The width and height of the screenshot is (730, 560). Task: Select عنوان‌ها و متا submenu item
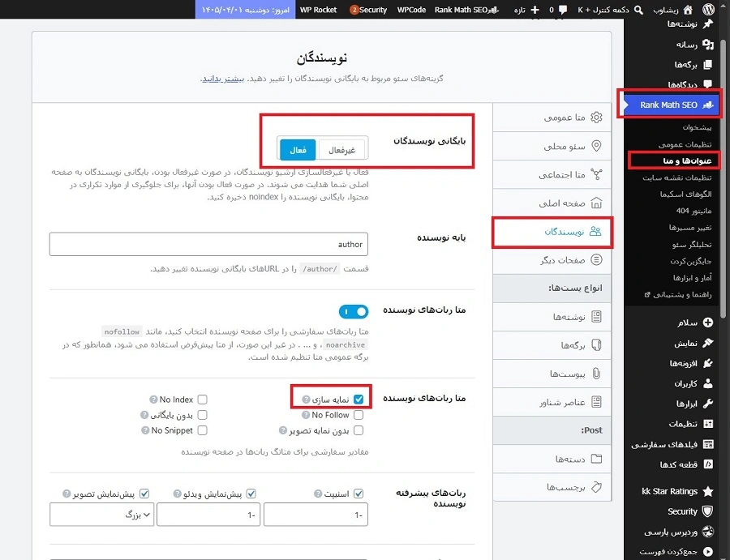tap(687, 160)
